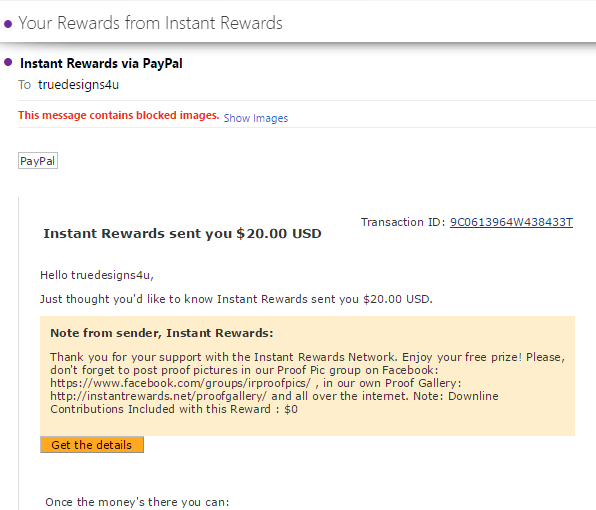Click the facebook.com/groups/irproofpics URL text

click(181, 383)
